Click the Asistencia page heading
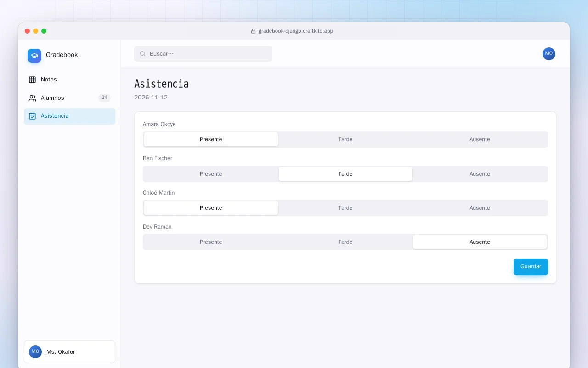 click(161, 84)
